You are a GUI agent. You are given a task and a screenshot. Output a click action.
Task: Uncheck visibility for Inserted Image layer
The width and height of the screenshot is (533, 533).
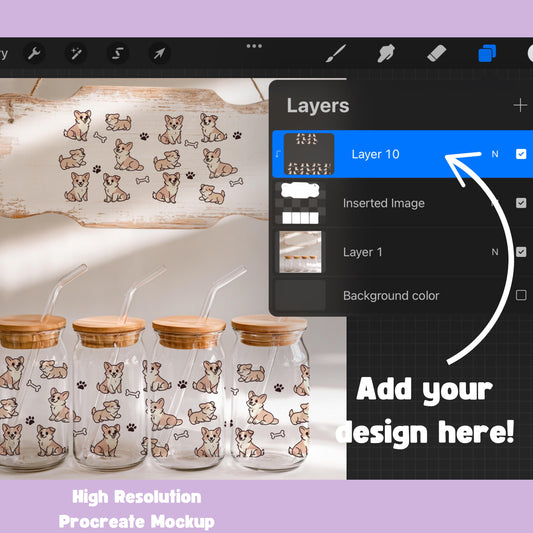point(521,203)
